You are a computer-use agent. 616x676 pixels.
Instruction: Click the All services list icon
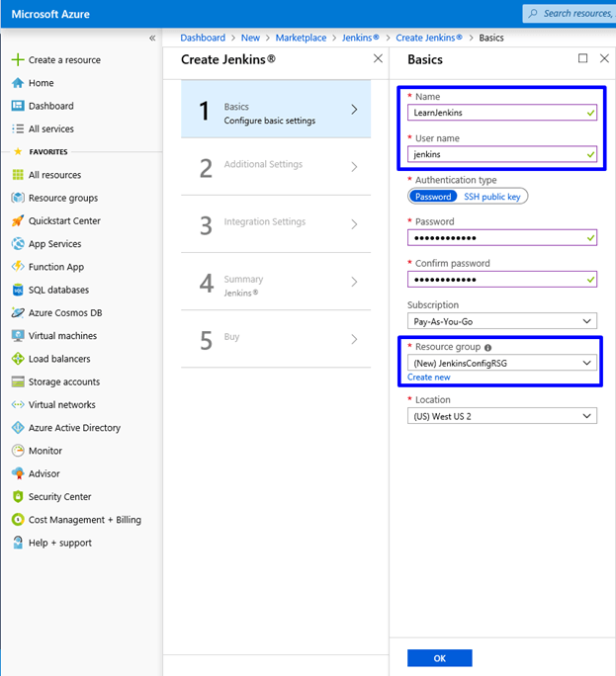click(18, 128)
